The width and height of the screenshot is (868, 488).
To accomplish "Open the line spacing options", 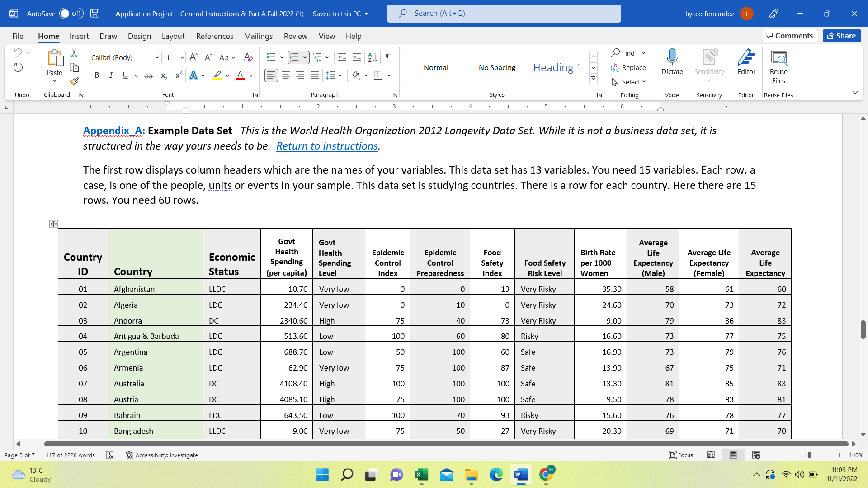I will tap(340, 75).
